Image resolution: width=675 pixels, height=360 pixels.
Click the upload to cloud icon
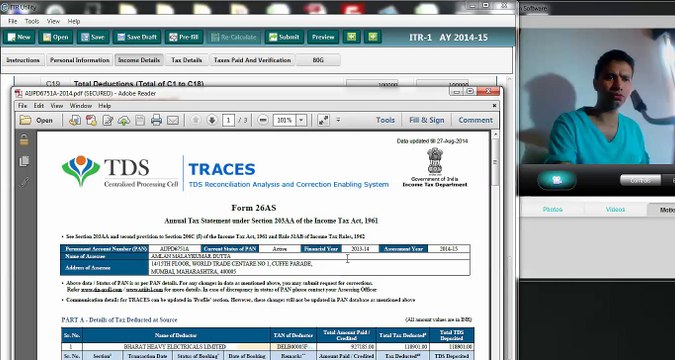124,120
